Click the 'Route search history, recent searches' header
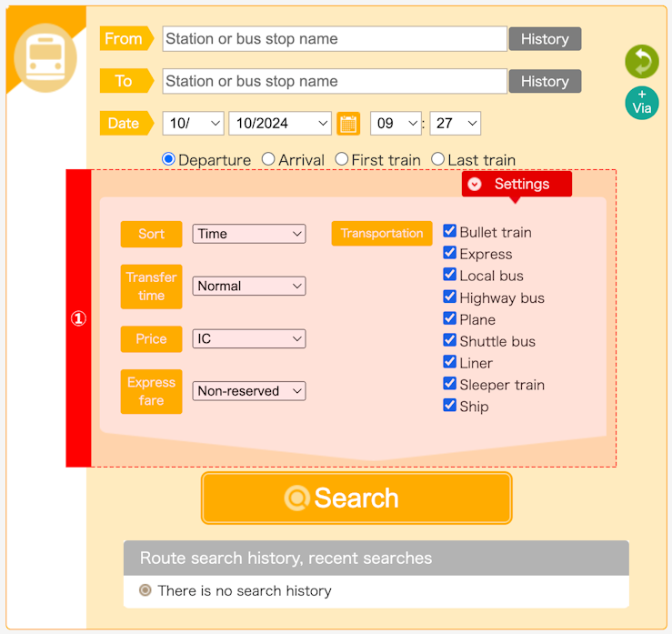672x634 pixels. (x=376, y=559)
